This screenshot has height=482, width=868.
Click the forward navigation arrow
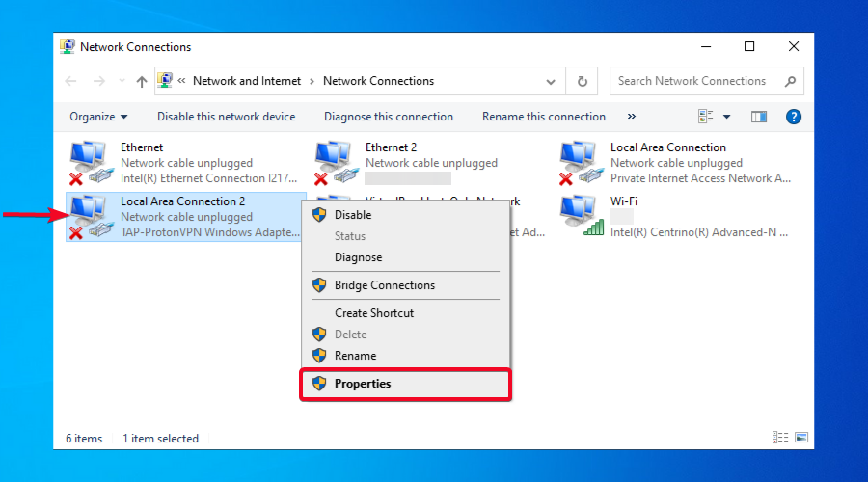99,81
